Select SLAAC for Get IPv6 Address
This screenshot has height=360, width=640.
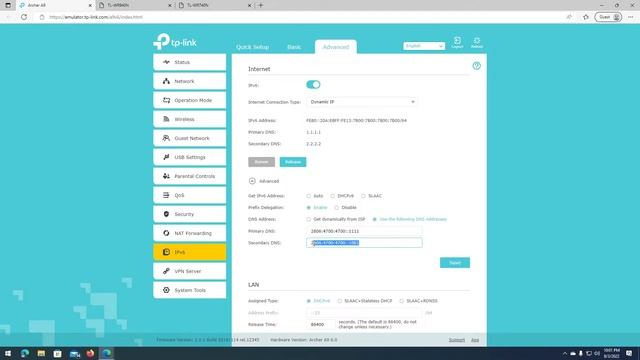[363, 196]
